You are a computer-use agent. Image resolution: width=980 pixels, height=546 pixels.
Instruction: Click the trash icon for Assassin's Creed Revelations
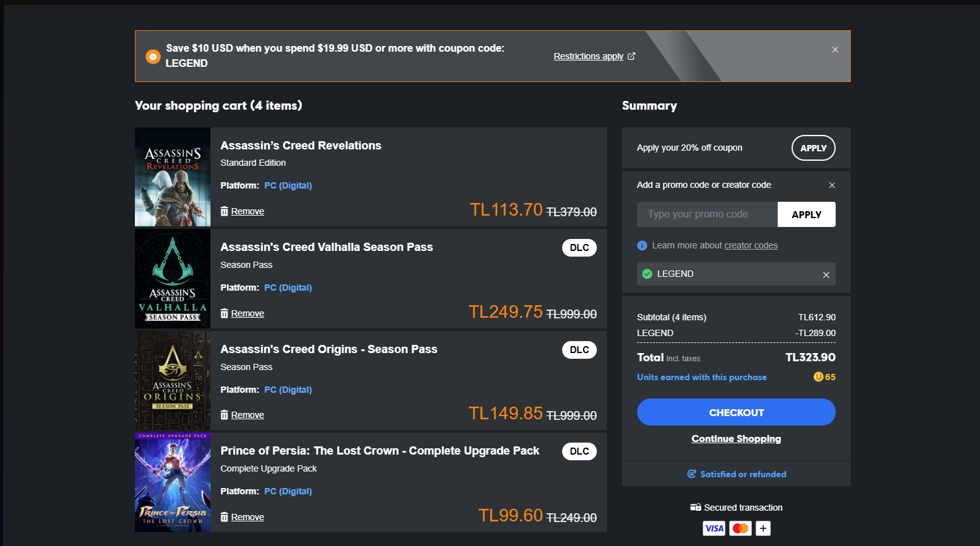[x=224, y=211]
